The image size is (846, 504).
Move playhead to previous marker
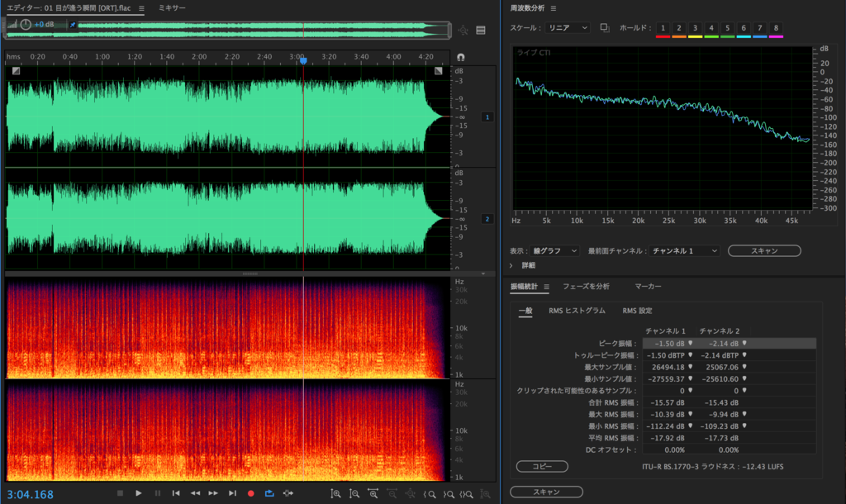point(176,493)
